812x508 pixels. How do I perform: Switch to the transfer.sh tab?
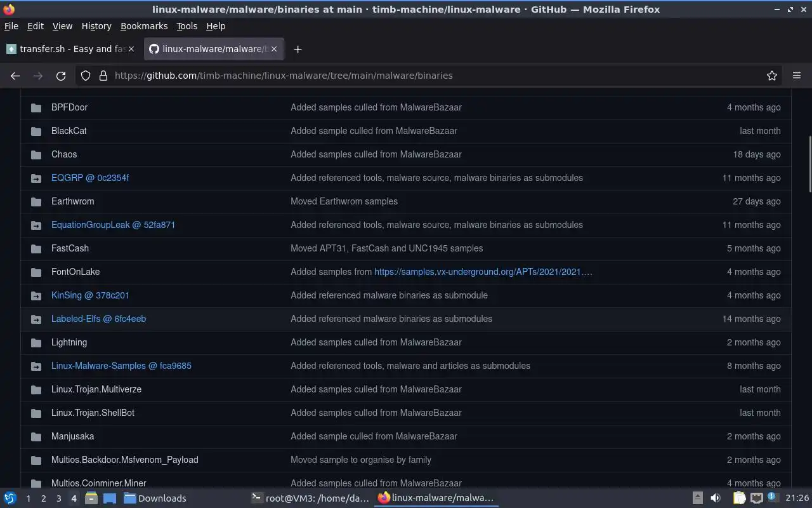coord(71,49)
